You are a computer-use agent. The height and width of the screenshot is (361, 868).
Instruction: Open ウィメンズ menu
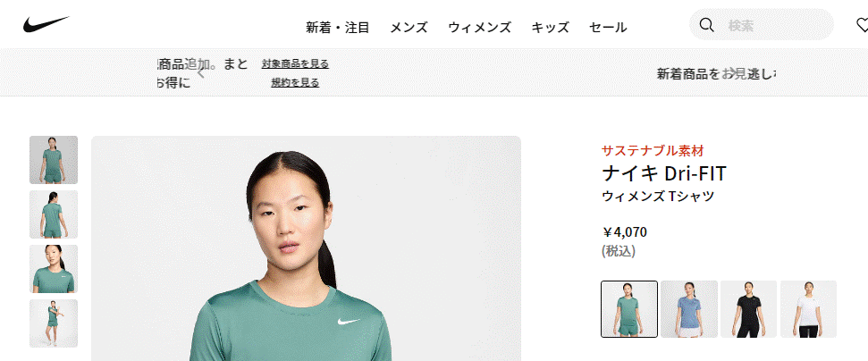coord(479,27)
